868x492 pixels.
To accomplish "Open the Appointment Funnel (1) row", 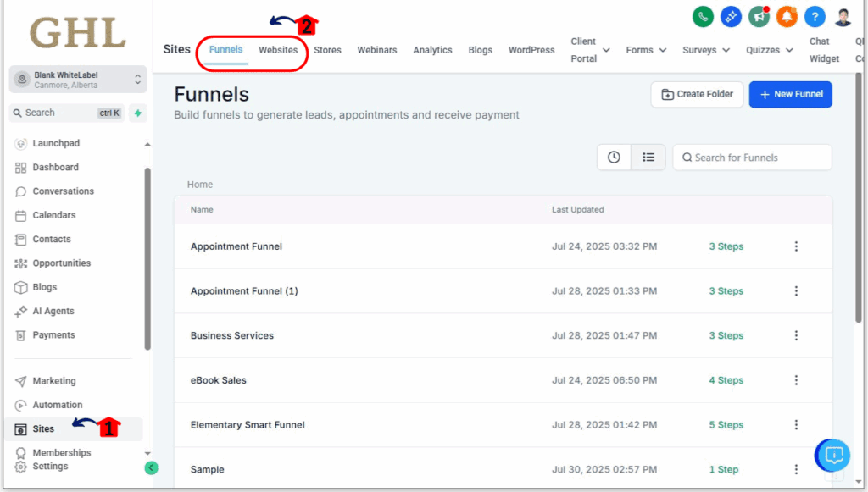I will tap(503, 290).
